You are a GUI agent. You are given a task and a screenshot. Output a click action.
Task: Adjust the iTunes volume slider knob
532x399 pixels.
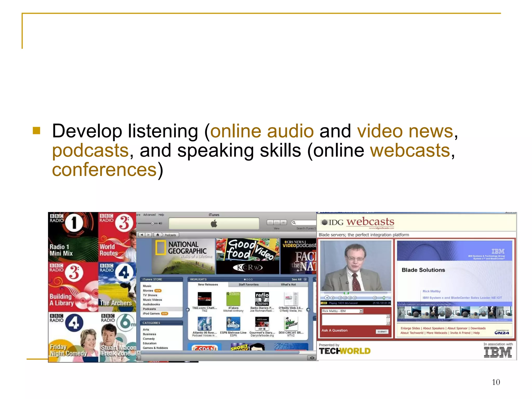point(153,223)
